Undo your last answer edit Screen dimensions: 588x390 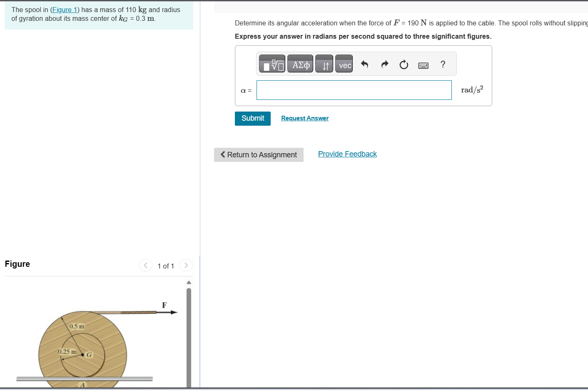point(364,64)
